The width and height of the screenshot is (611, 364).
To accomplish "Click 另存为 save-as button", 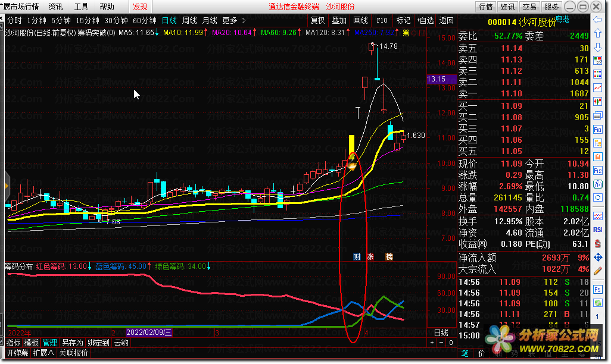I will point(73,343).
